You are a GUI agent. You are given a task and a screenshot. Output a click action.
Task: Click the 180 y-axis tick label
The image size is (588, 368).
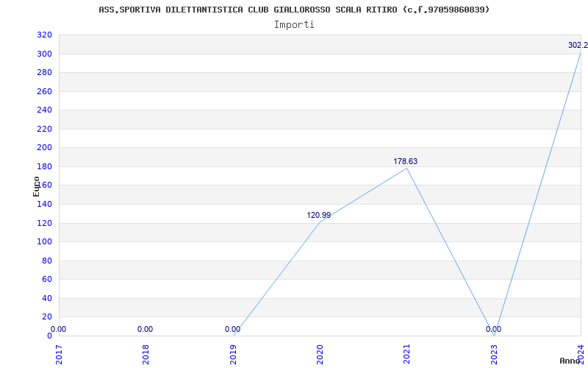(44, 167)
